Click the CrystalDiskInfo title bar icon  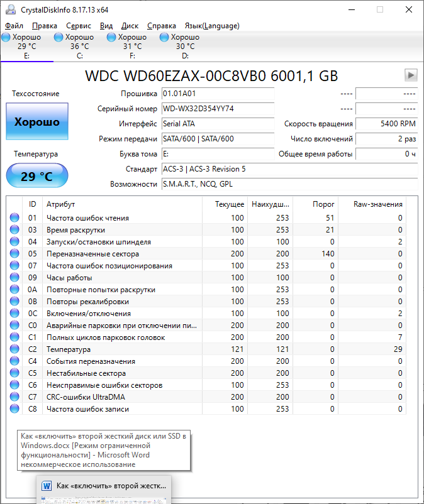tap(11, 9)
